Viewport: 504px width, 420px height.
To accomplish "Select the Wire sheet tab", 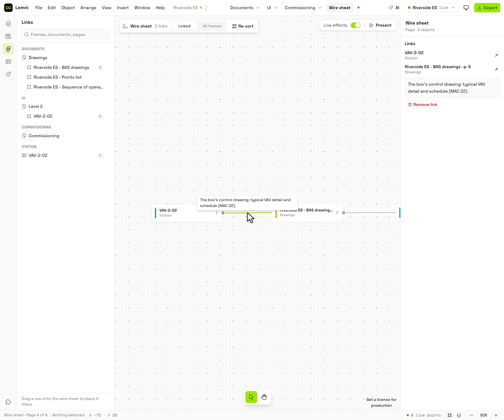I will point(340,8).
